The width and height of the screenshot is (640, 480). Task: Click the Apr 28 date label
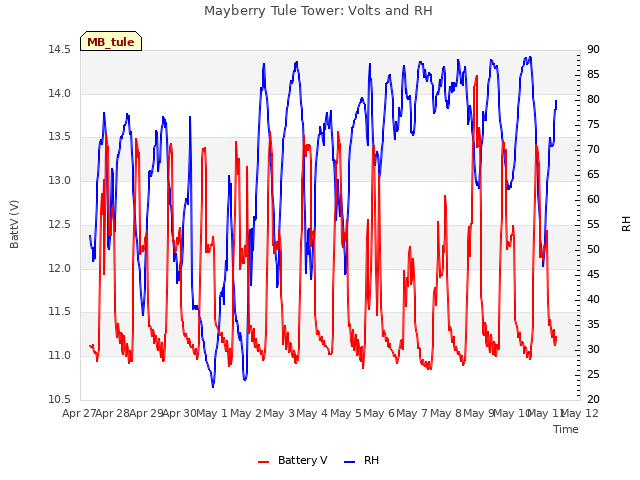113,413
